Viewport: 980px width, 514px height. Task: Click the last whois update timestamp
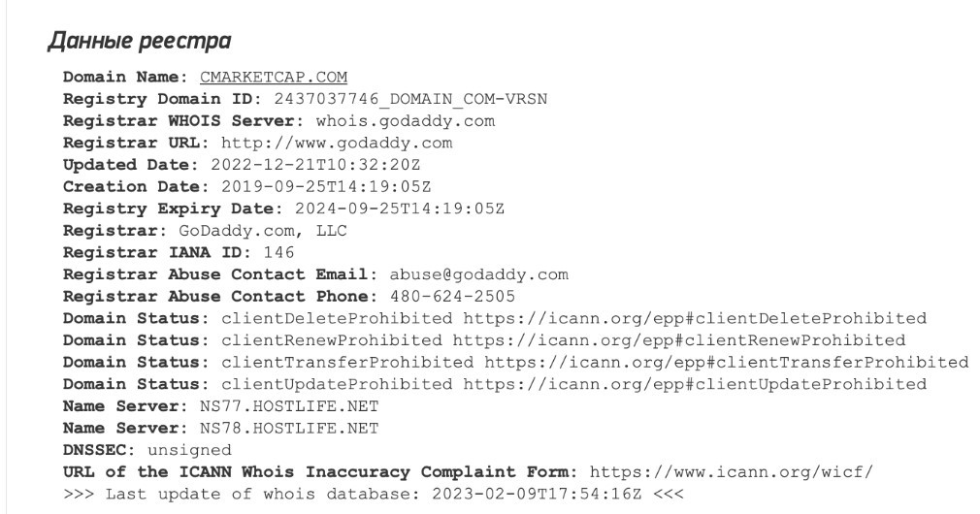click(537, 494)
